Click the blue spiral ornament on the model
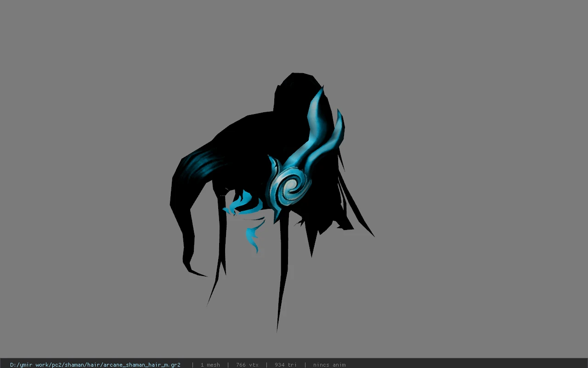588x368 pixels. pyautogui.click(x=290, y=186)
